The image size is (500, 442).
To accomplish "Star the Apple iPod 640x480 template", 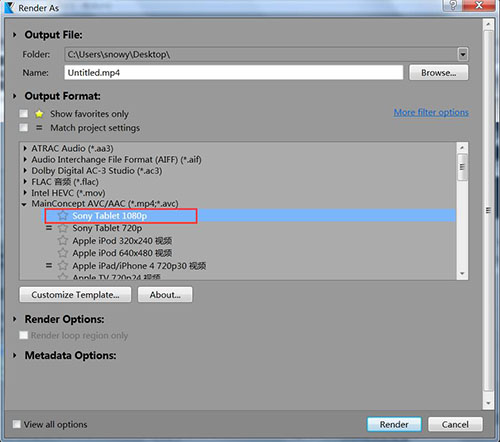I will [x=63, y=253].
